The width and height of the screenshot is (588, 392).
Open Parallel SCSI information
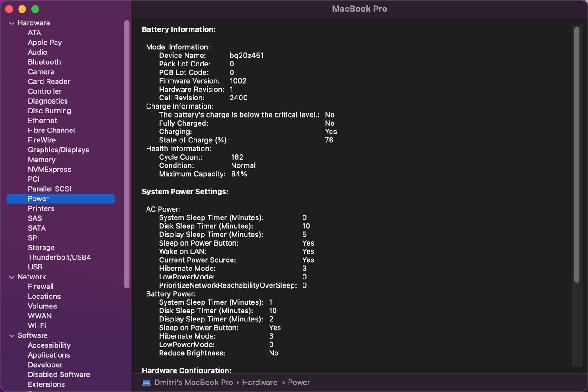pyautogui.click(x=49, y=189)
